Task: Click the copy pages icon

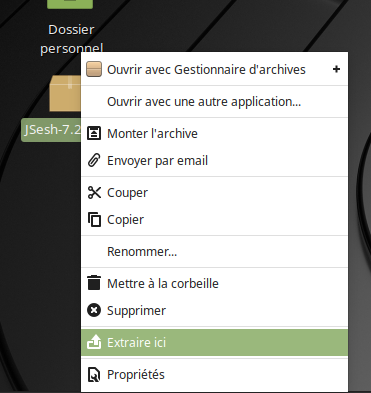Action: (94, 219)
